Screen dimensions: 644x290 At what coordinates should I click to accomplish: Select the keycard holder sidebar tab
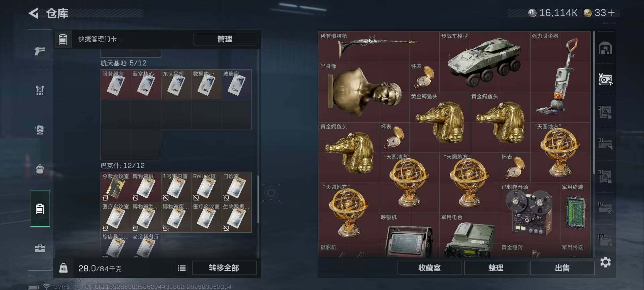tap(40, 208)
